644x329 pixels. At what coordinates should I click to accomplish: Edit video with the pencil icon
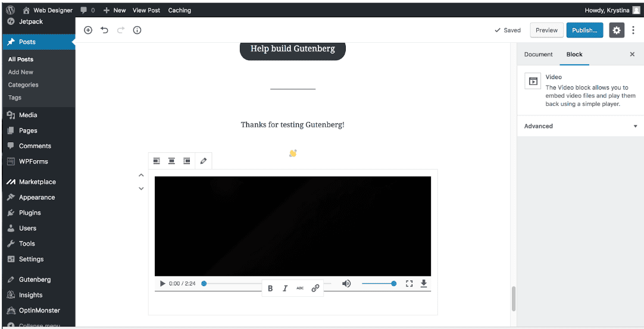point(204,161)
